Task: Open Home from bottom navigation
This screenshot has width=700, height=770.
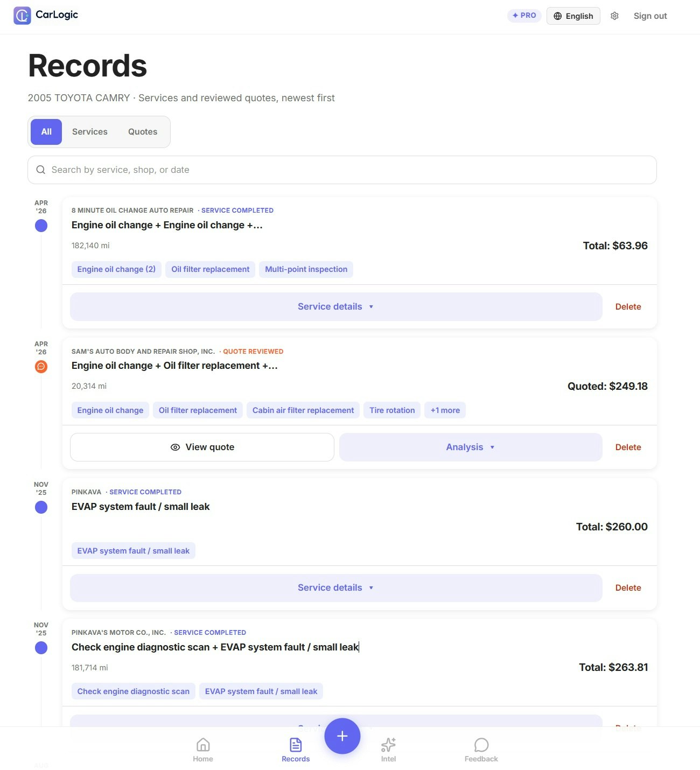Action: [203, 750]
